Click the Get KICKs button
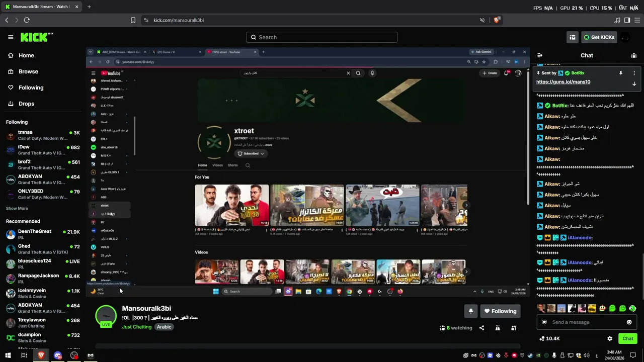The width and height of the screenshot is (644, 362). pos(599,37)
